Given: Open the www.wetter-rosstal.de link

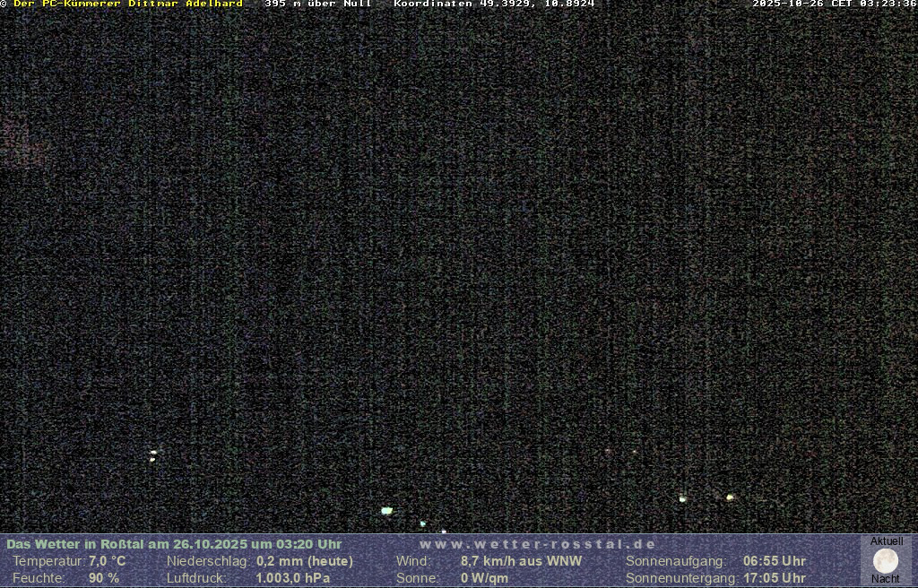Looking at the screenshot, I should [538, 544].
